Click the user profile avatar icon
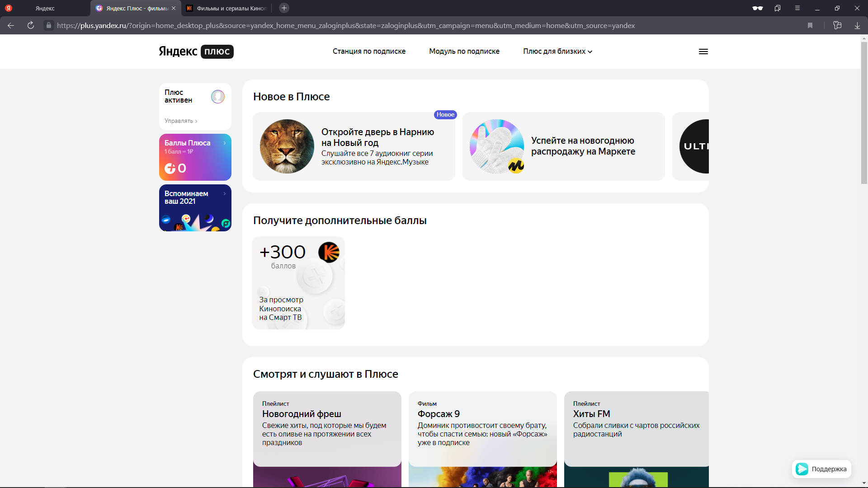The image size is (868, 488). [x=218, y=97]
